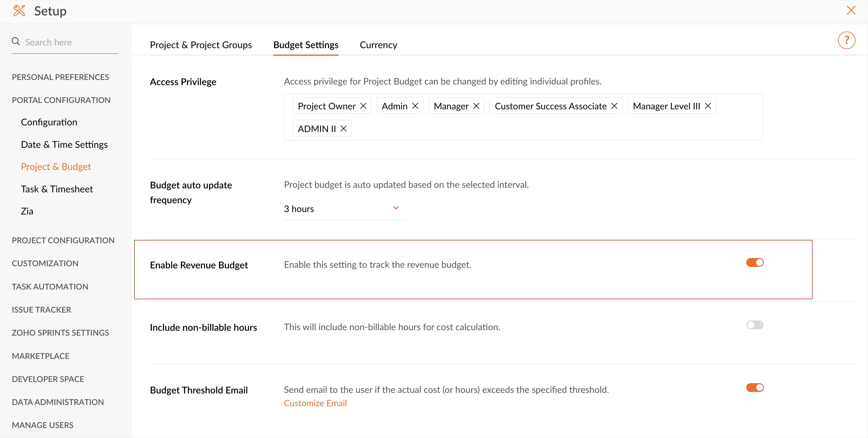Remove the Manager profile tag
The image size is (868, 438).
[476, 106]
